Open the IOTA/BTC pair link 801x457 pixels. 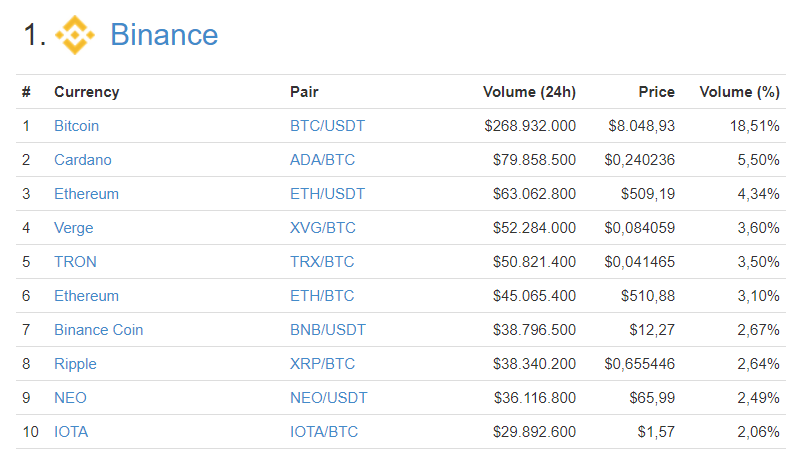tap(324, 432)
